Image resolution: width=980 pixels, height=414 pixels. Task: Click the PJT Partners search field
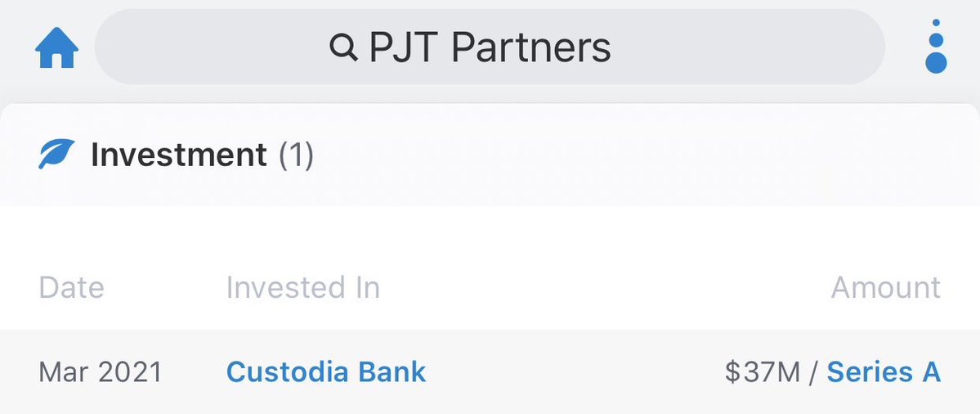pos(490,47)
